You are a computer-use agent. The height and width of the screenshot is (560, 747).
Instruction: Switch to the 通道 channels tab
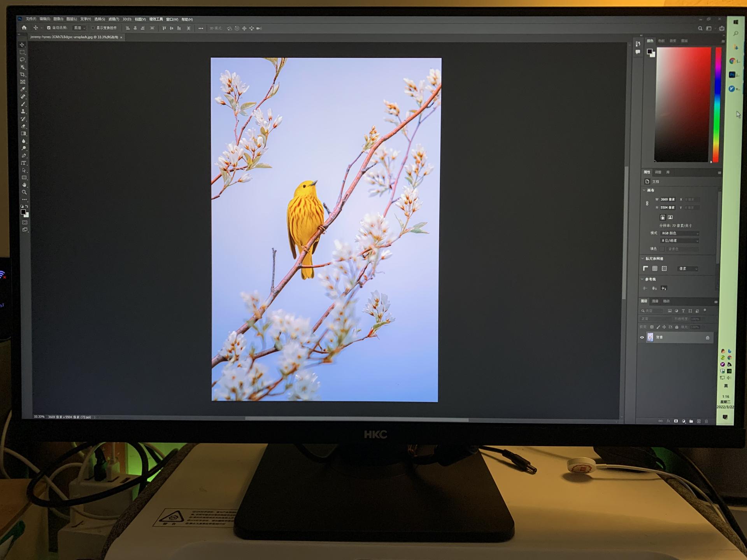click(x=655, y=301)
